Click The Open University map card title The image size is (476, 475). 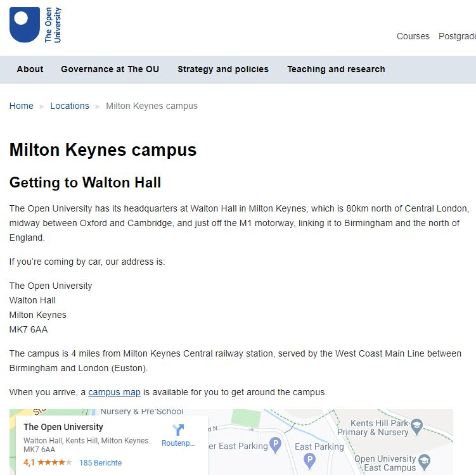[63, 427]
